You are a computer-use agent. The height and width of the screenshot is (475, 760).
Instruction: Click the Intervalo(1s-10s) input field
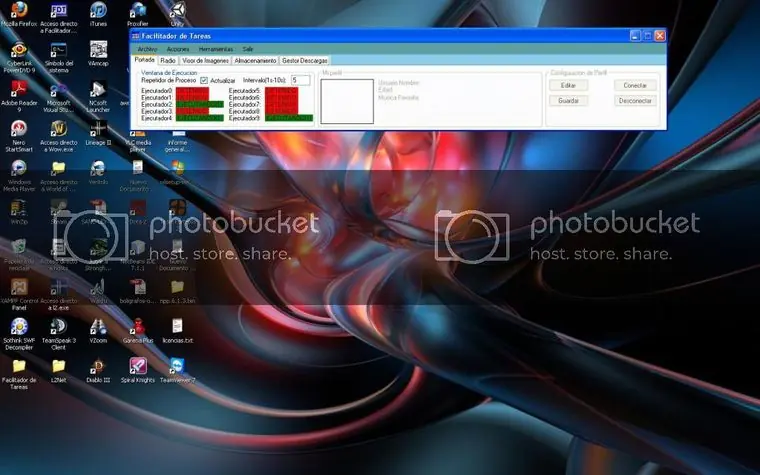pos(301,80)
